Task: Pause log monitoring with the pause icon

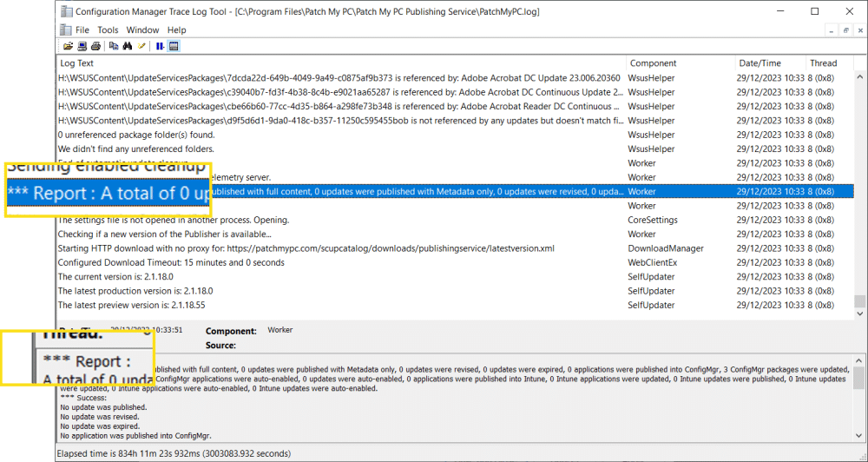Action: [x=160, y=47]
